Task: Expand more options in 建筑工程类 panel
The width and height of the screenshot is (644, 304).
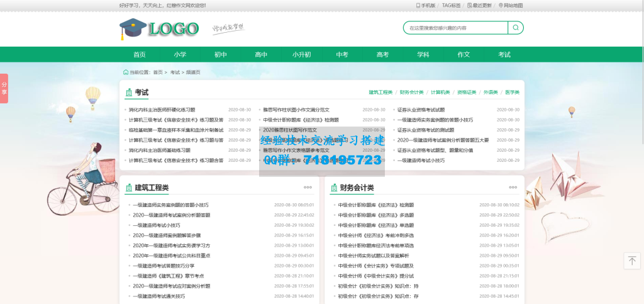Action: pos(308,188)
